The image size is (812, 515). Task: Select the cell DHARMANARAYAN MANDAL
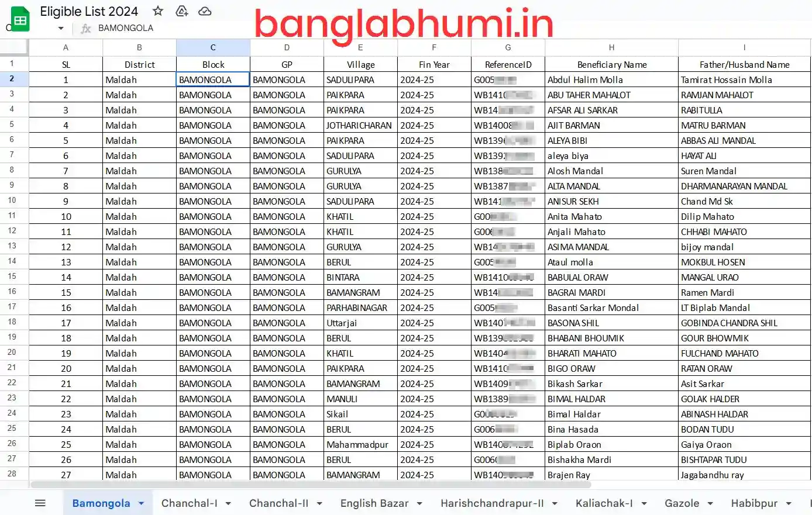pos(745,186)
